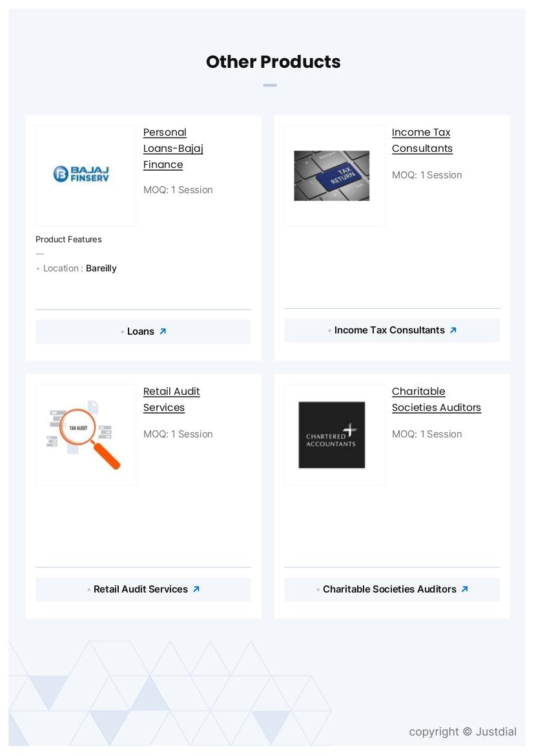Click the Other Products heading
This screenshot has width=534, height=756.
(x=273, y=62)
